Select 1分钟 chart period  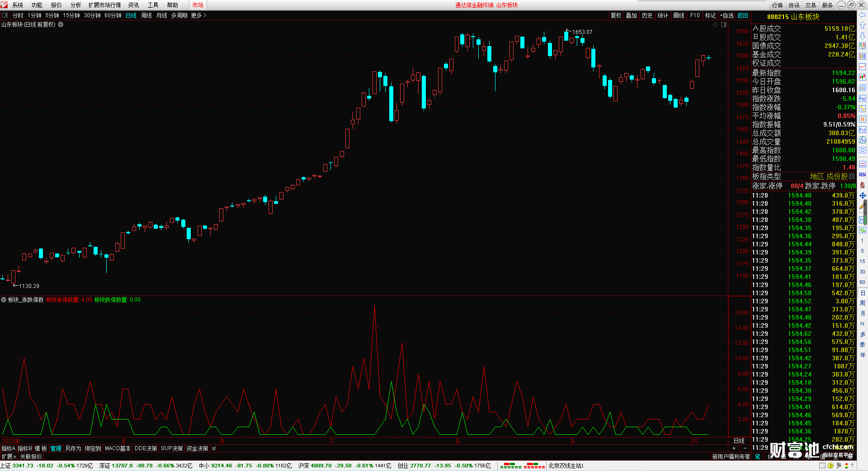(35, 15)
